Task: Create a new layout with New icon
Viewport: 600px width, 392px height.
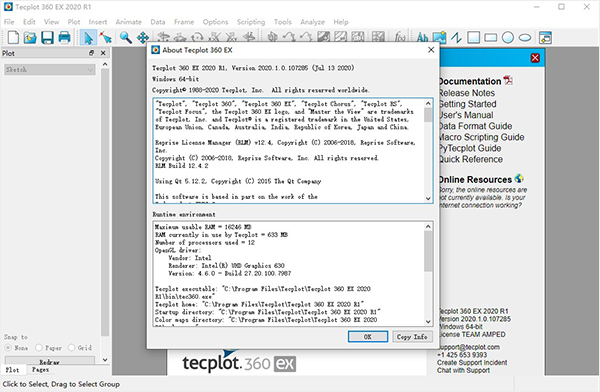Action: tap(13, 38)
